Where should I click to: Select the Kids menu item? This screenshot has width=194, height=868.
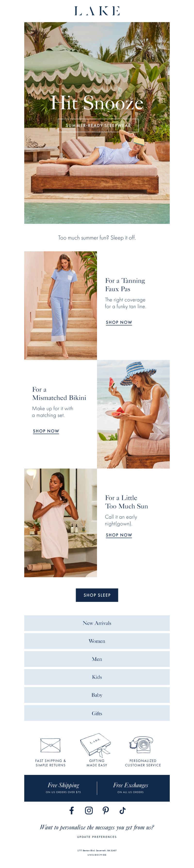tap(97, 677)
